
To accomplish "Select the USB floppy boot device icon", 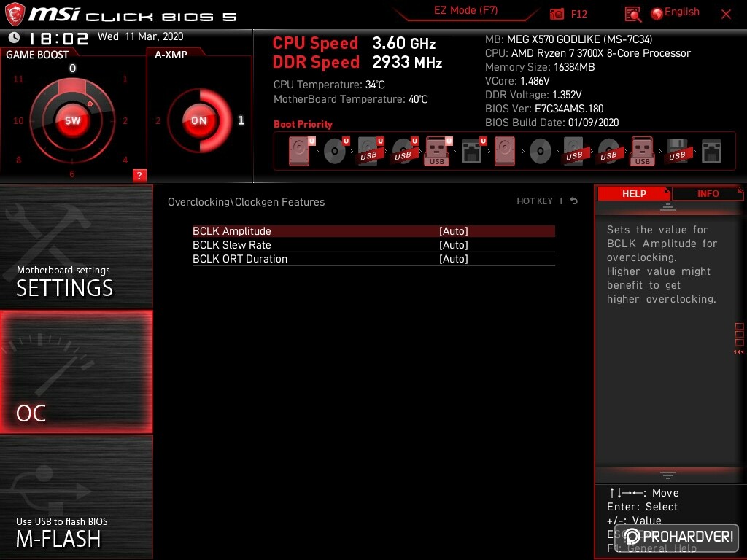I will (677, 152).
